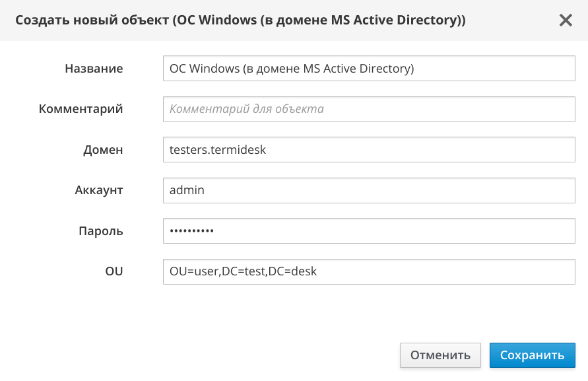Click into the masked Пароль field
588x381 pixels.
click(369, 231)
